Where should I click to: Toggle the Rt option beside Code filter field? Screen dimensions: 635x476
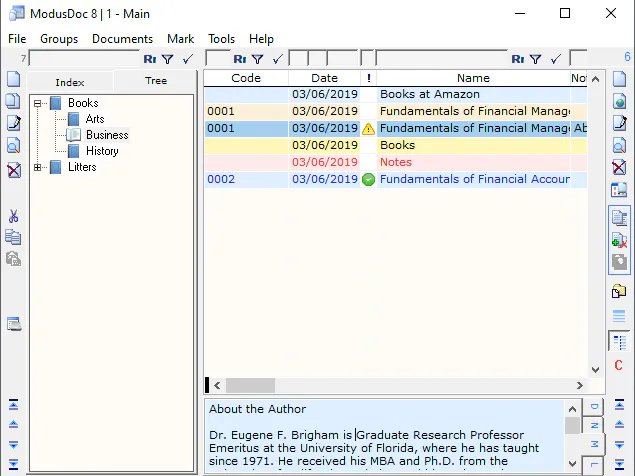pyautogui.click(x=240, y=59)
